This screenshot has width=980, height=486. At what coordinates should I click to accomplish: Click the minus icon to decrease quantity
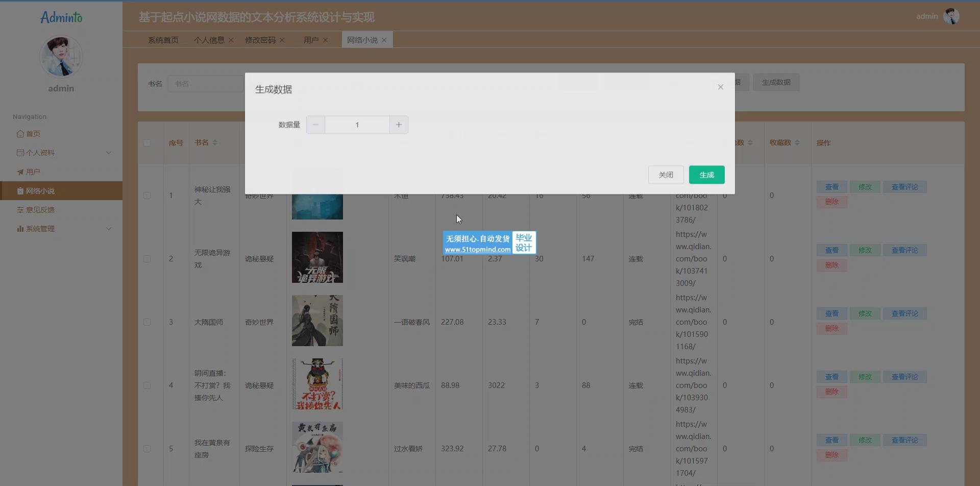pyautogui.click(x=315, y=125)
